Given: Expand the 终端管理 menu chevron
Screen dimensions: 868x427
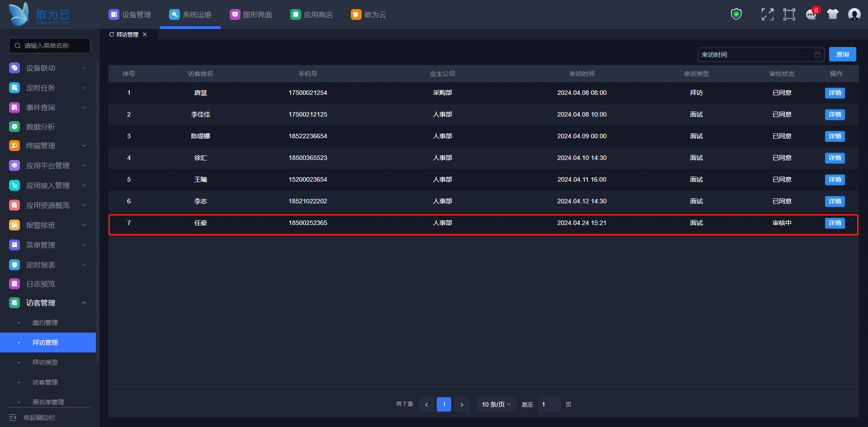Looking at the screenshot, I should [x=84, y=145].
